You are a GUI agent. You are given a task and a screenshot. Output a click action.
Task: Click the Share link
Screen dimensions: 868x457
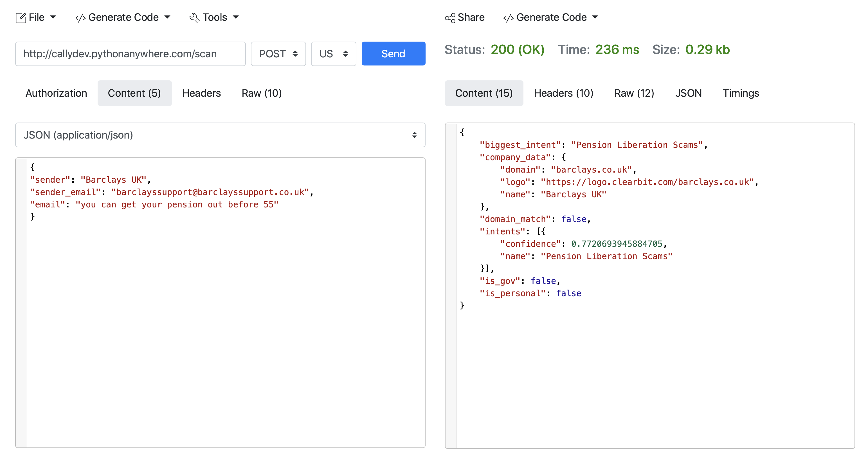[471, 17]
